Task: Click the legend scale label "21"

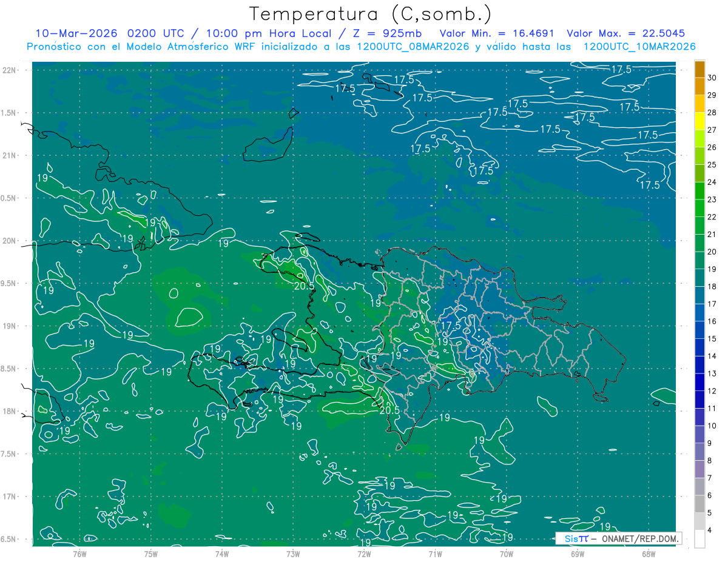Action: pos(712,234)
